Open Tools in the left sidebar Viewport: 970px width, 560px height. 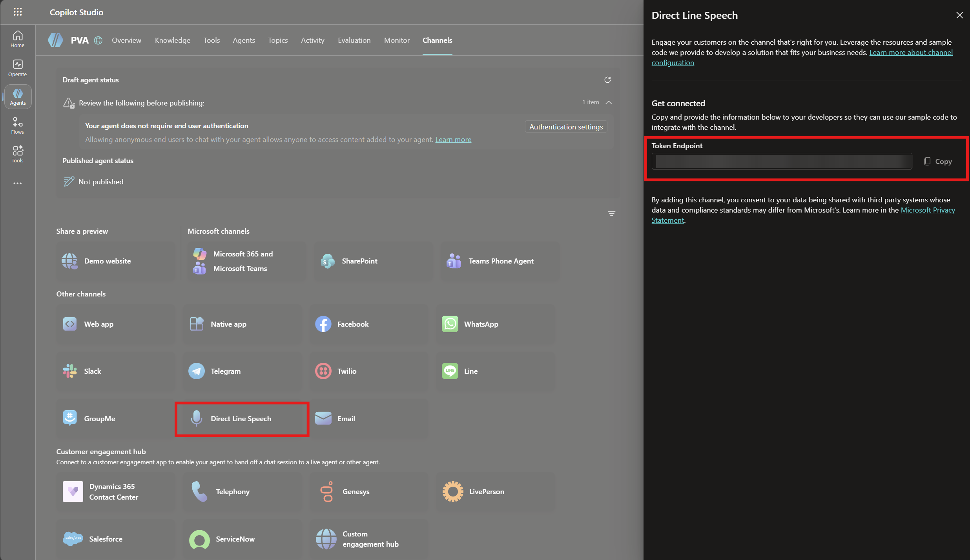tap(18, 155)
